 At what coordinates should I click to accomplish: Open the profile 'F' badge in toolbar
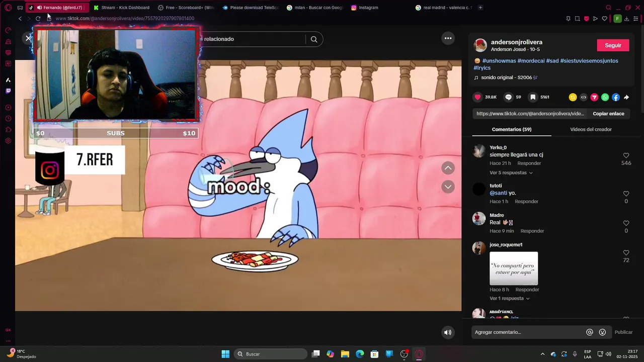[x=617, y=19]
